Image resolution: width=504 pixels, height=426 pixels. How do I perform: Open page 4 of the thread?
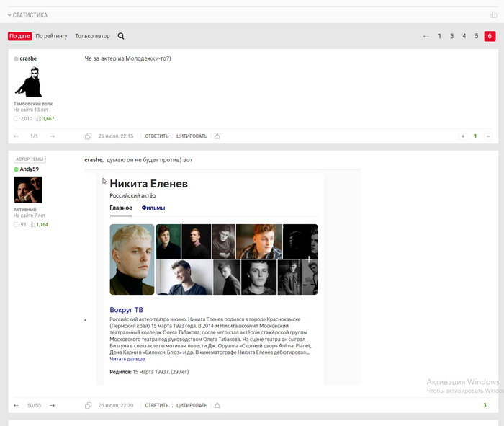coord(464,36)
